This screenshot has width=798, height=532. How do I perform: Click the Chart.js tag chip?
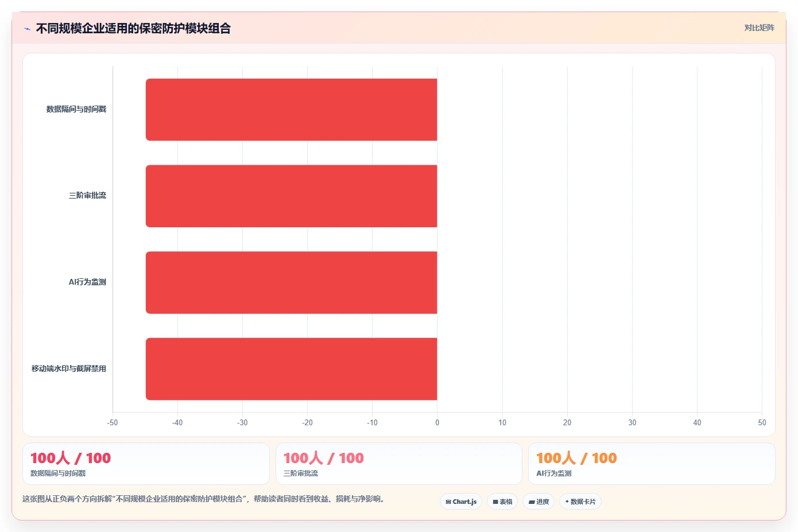click(x=461, y=502)
